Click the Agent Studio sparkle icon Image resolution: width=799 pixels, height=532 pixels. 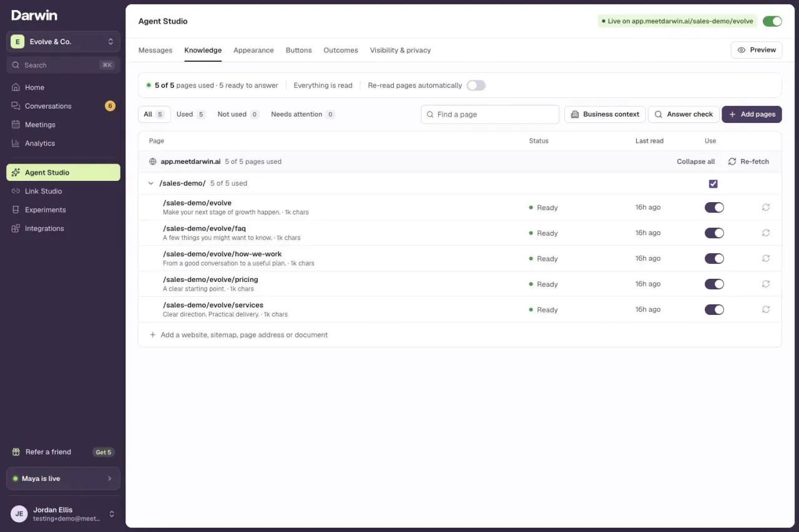pyautogui.click(x=16, y=173)
